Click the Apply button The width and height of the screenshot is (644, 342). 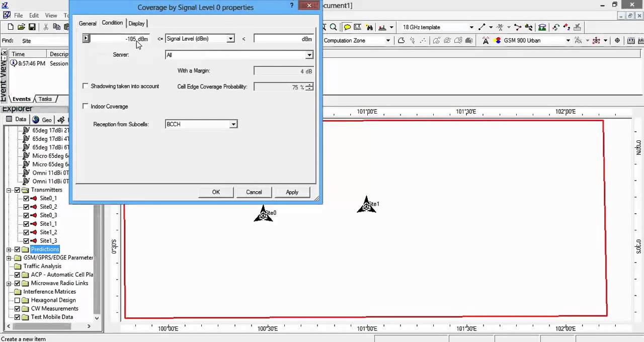292,192
